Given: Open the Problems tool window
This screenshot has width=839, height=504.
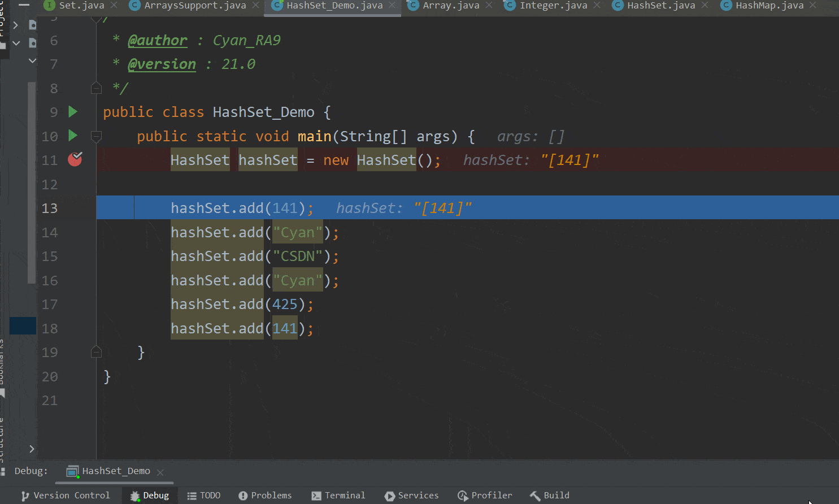Looking at the screenshot, I should 265,496.
